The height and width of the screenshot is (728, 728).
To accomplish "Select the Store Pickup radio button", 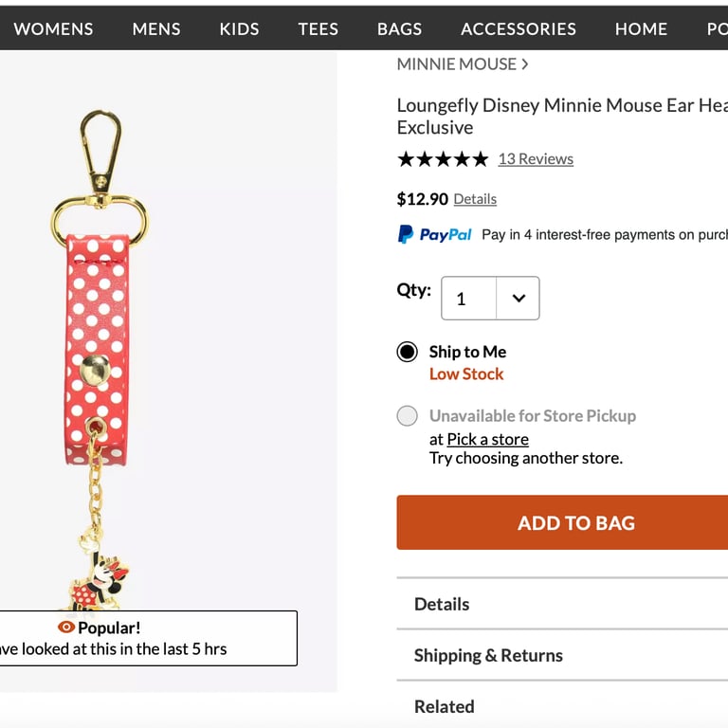I will tap(408, 415).
